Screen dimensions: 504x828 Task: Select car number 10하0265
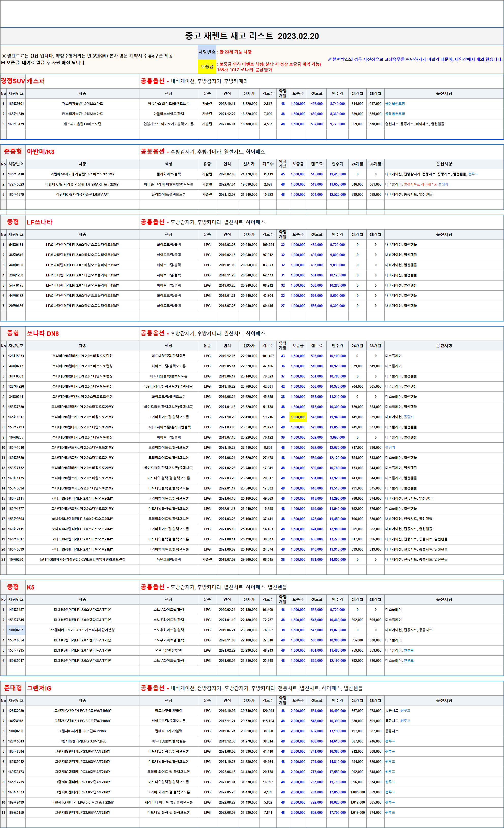pyautogui.click(x=16, y=438)
